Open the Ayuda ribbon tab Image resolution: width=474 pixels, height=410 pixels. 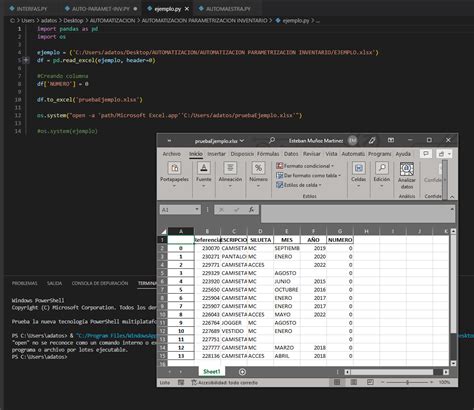[x=403, y=154]
